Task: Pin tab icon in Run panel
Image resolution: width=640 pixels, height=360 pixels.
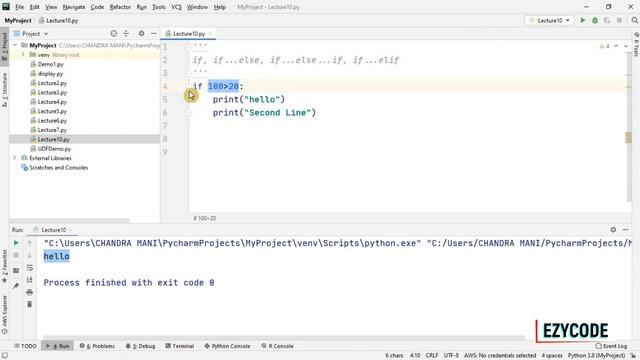Action: pos(16,286)
